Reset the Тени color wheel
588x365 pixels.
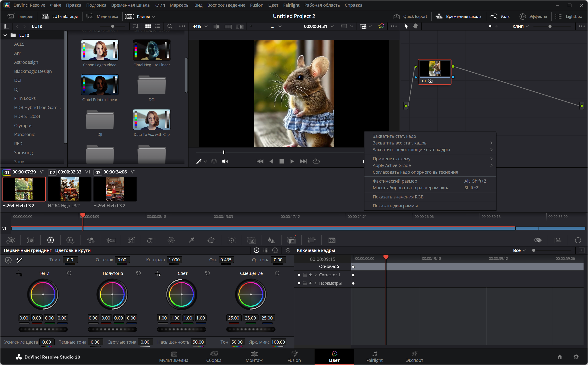tap(69, 273)
